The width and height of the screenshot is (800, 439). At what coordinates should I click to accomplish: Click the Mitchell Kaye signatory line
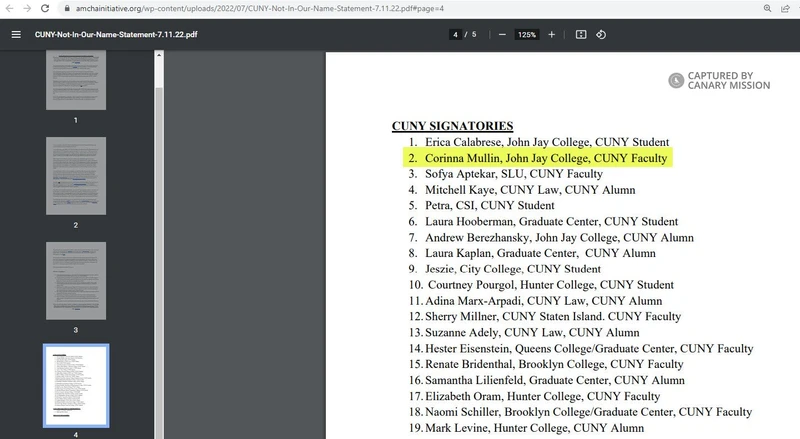click(522, 190)
